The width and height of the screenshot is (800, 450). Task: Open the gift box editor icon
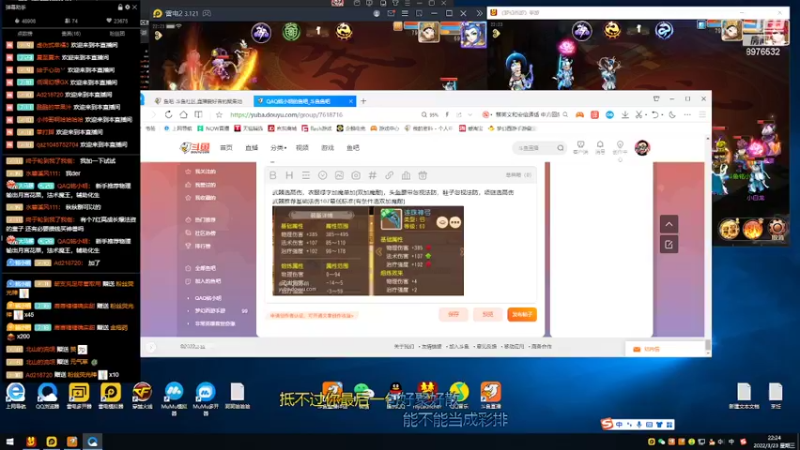(422, 176)
